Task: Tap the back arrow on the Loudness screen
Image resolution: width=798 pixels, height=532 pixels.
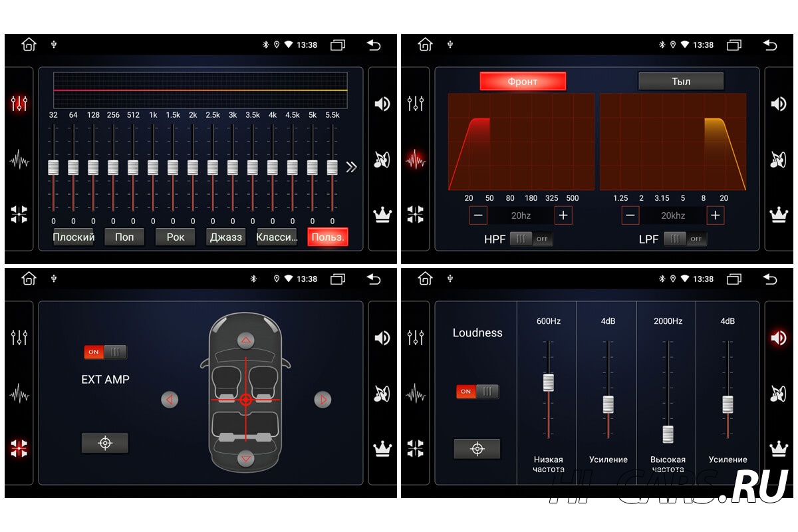Action: [x=770, y=279]
